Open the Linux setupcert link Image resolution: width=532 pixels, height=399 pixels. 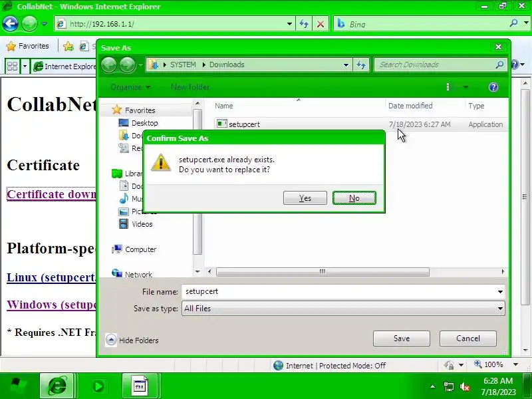[51, 277]
